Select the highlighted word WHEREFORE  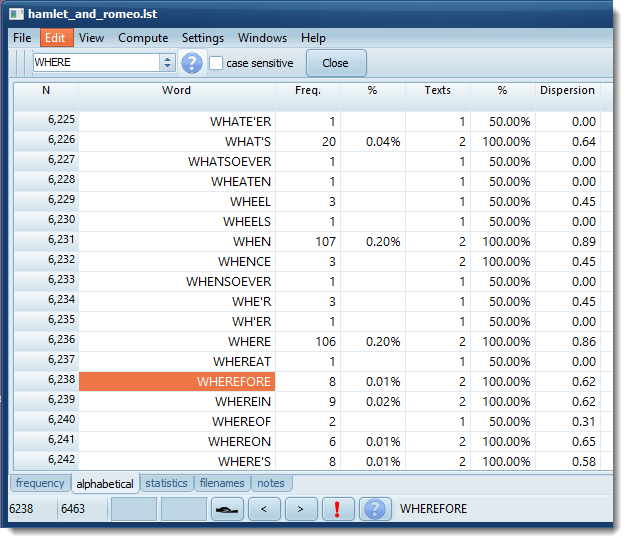(177, 382)
